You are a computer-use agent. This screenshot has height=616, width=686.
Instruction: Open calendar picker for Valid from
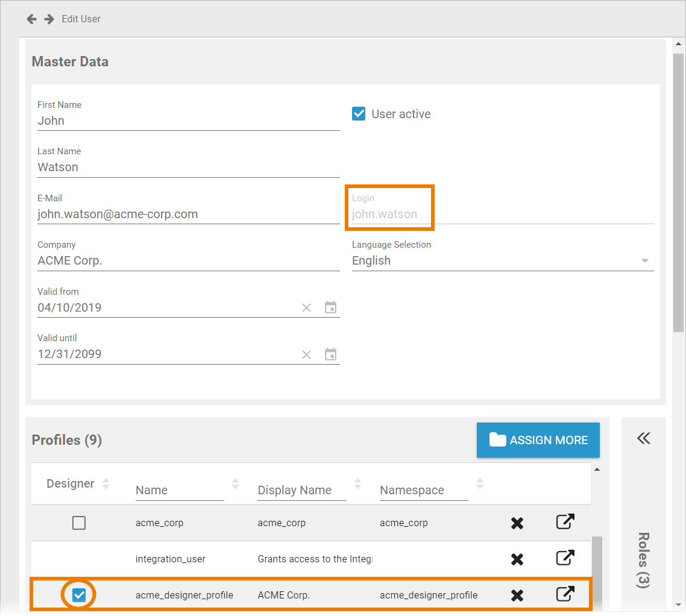[x=330, y=307]
